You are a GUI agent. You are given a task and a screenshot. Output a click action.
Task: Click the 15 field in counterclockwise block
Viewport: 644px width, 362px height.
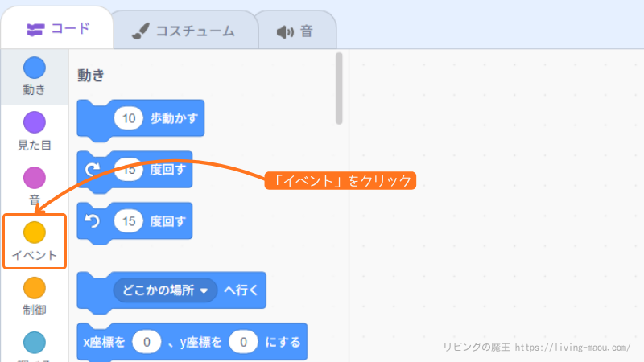129,220
